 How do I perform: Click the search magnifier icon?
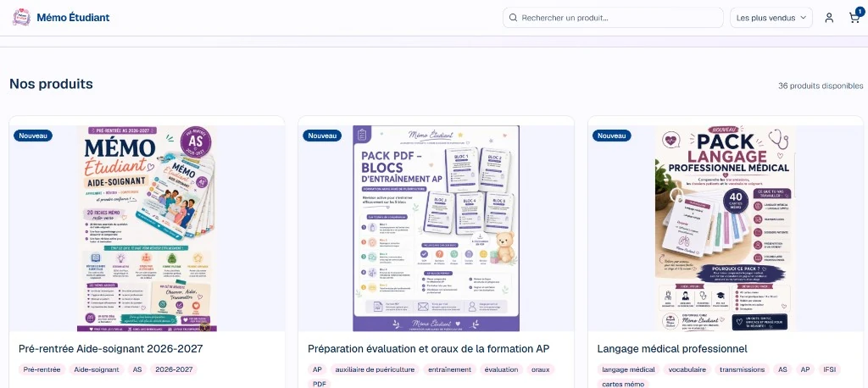point(513,18)
